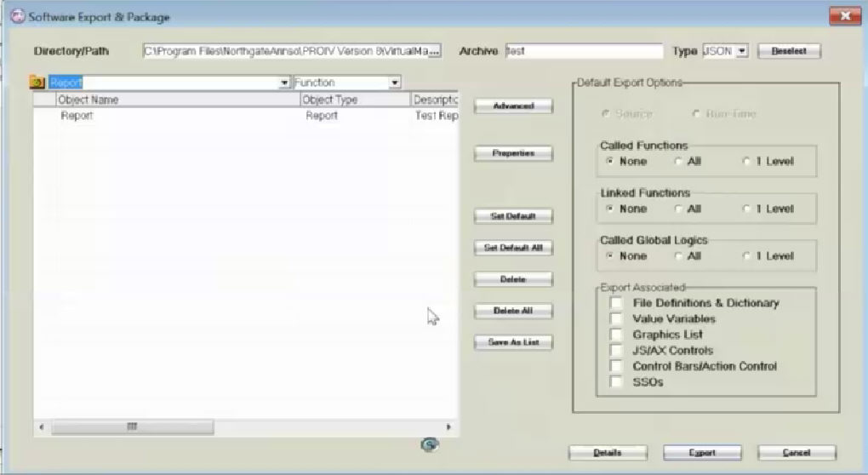
Task: Select 1 Level for Linked Functions
Action: point(746,209)
